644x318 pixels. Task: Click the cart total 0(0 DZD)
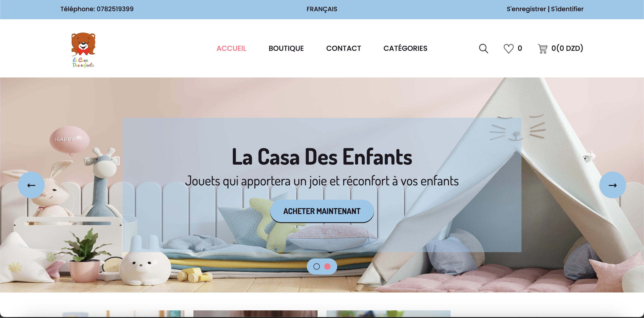[567, 48]
